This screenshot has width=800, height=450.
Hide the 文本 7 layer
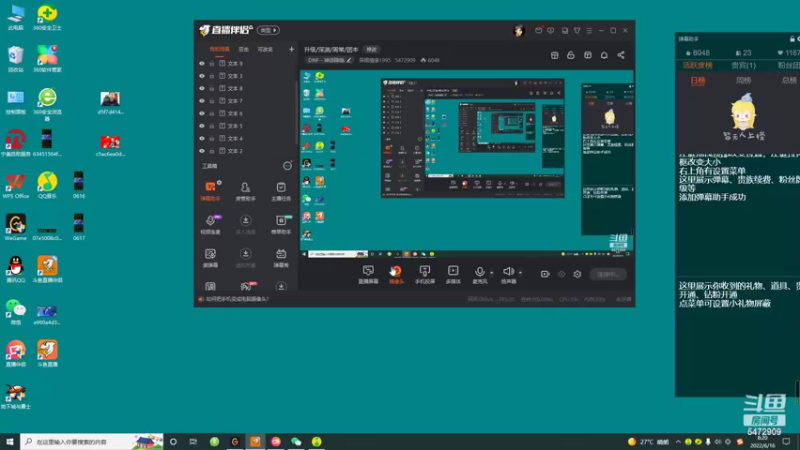click(x=202, y=101)
